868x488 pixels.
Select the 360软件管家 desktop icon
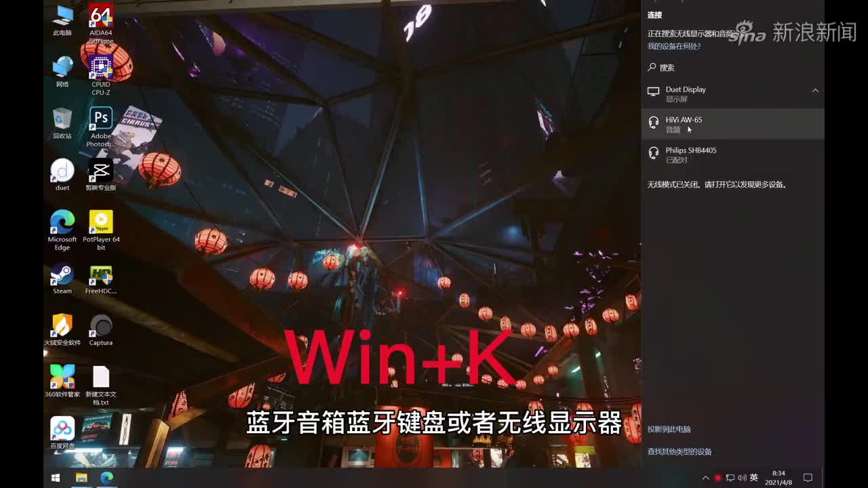click(62, 382)
